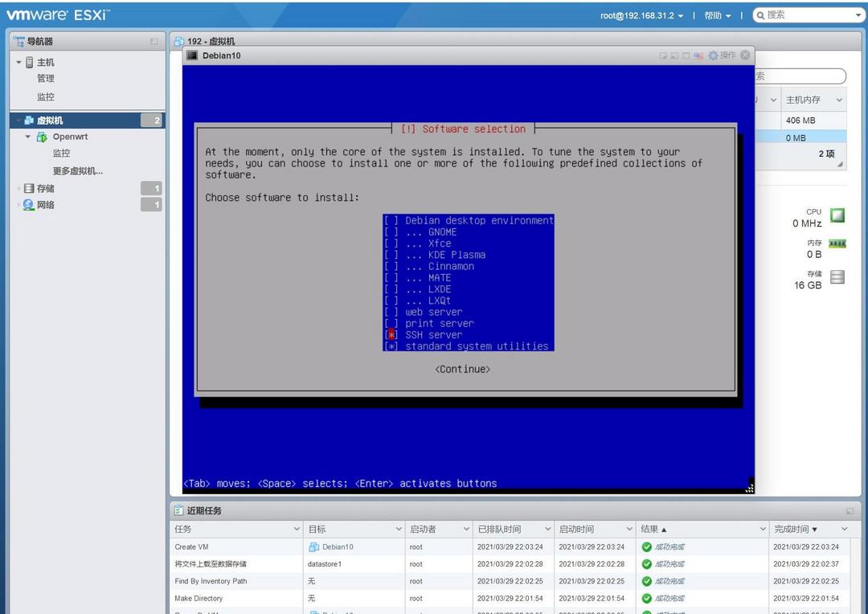Toggle the Cinnamon checkbox
Screen dimensions: 868x614
point(391,266)
